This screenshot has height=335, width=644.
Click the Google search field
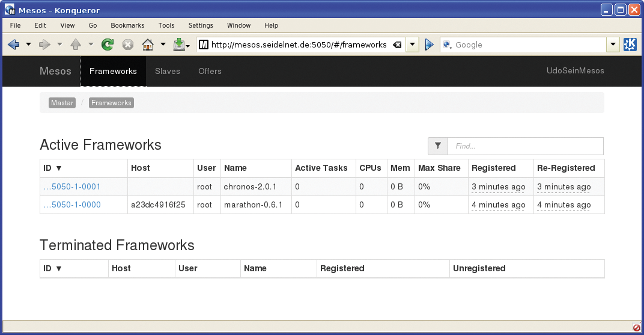[529, 45]
